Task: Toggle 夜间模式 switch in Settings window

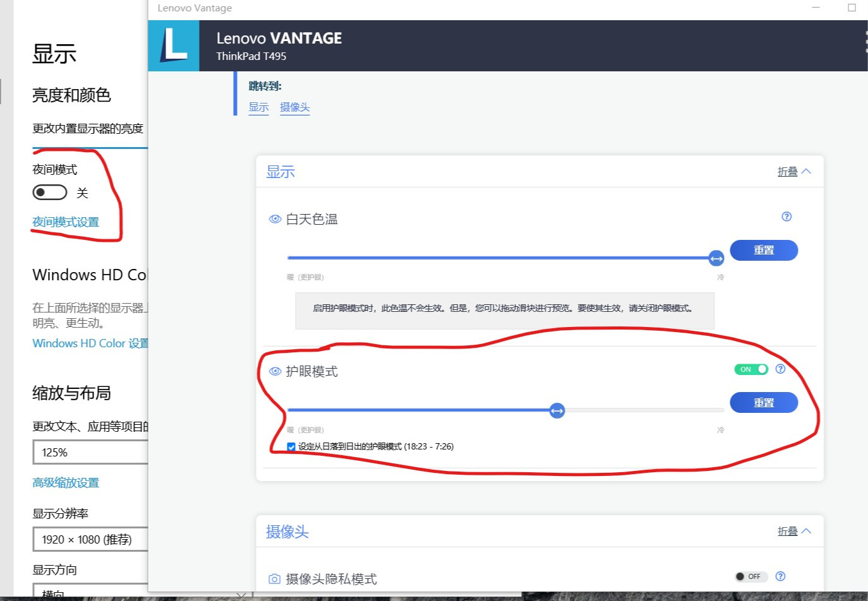Action: [x=50, y=192]
